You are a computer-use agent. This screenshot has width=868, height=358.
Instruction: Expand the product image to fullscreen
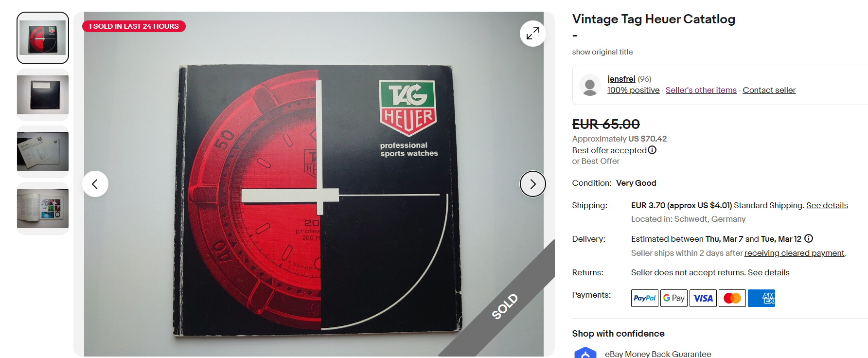(532, 34)
